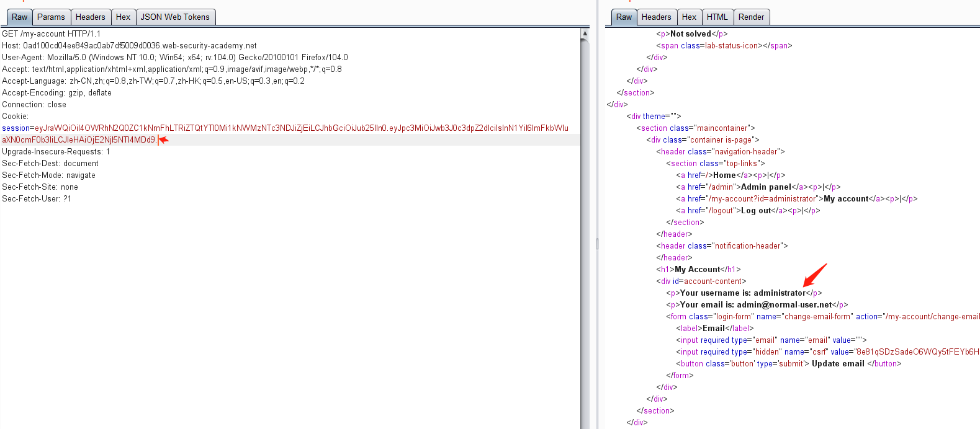
Task: Click the 'Update email' button markup line
Action: (x=789, y=364)
